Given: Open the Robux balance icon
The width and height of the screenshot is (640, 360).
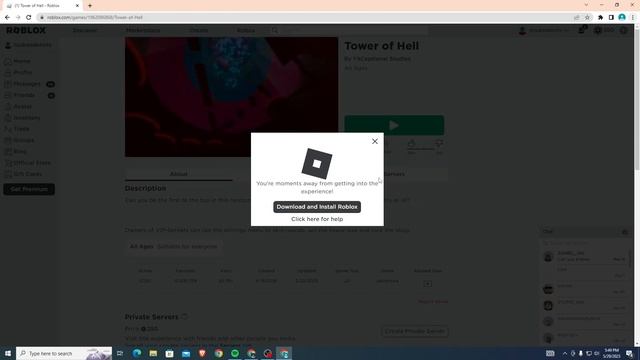Looking at the screenshot, I should click(x=598, y=30).
